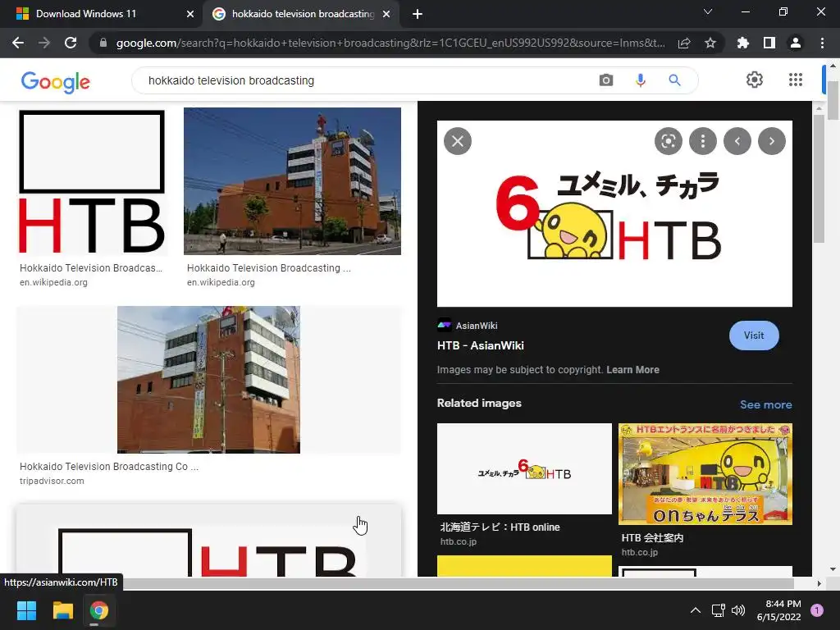
Task: Click the address bar URL
Action: [390, 43]
